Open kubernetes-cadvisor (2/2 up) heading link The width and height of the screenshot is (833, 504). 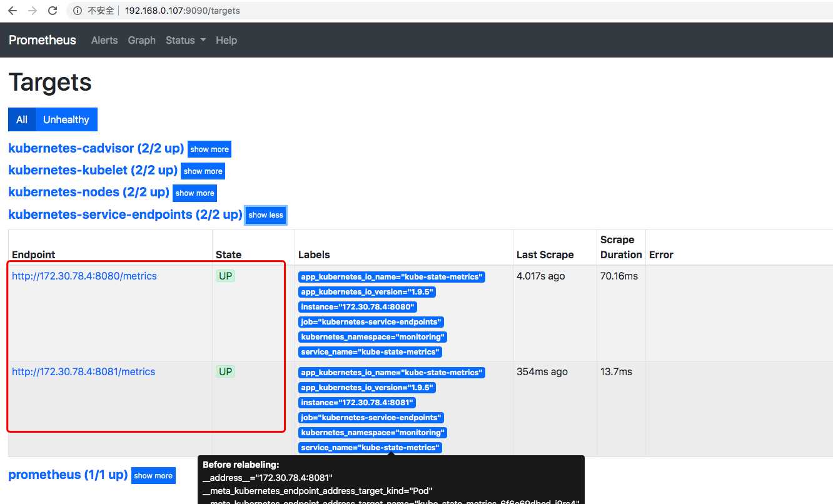[x=96, y=149]
